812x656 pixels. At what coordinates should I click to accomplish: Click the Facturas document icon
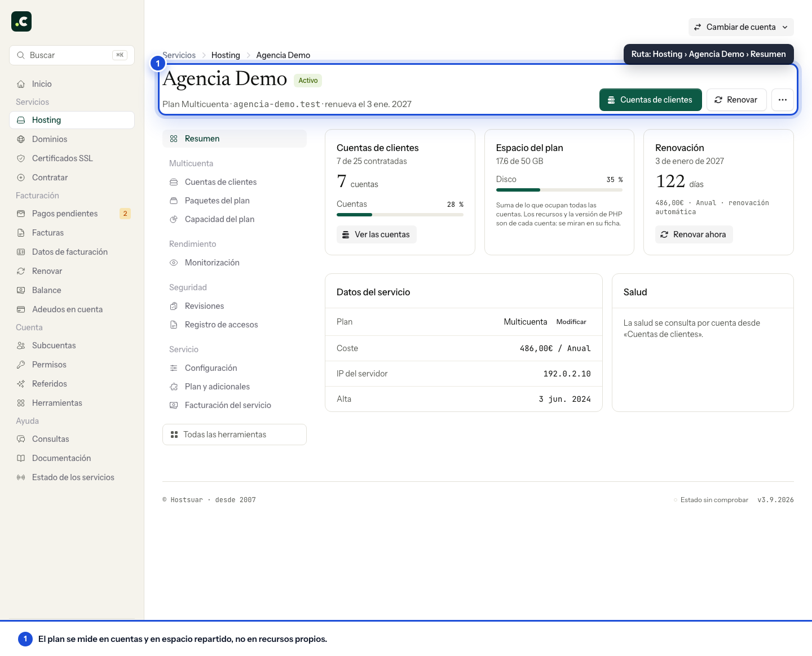tap(21, 233)
